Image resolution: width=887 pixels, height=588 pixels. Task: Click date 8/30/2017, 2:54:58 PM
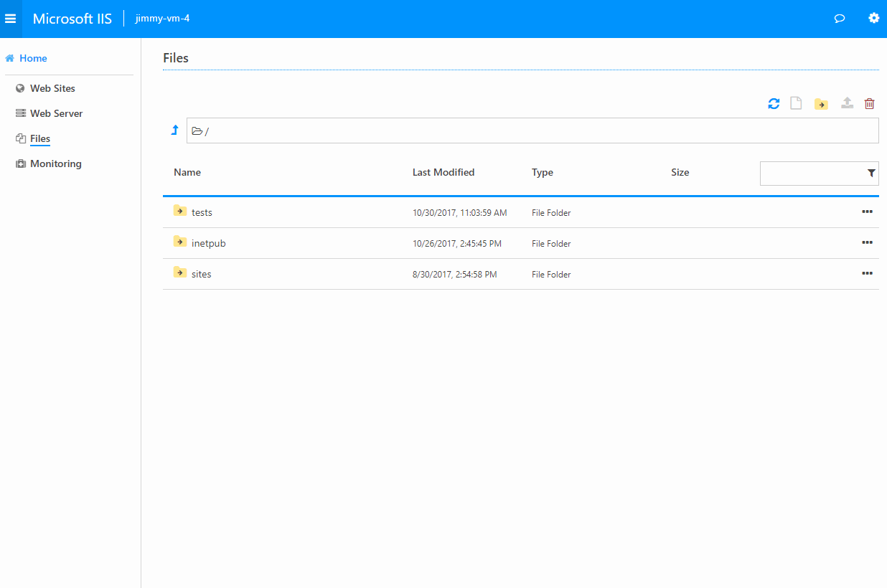455,275
